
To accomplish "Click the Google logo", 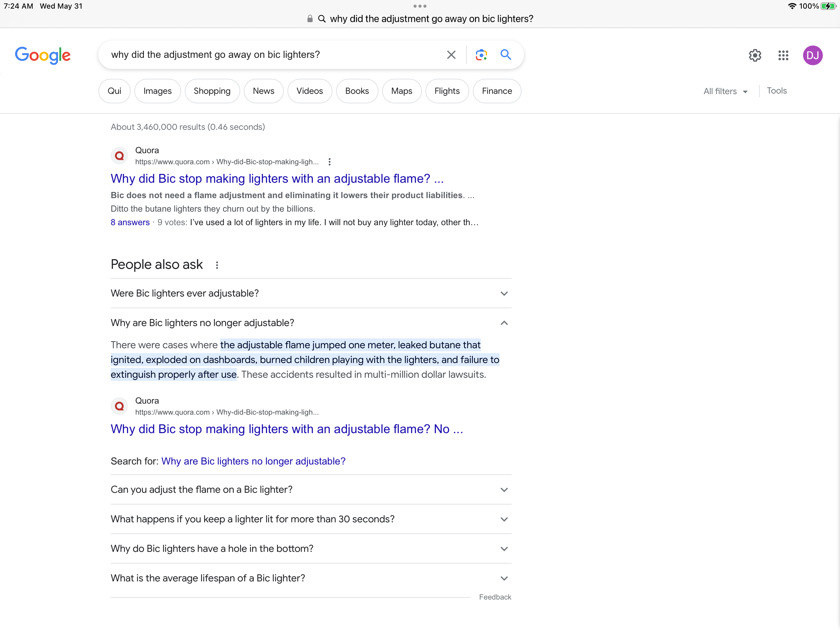I will [x=43, y=55].
